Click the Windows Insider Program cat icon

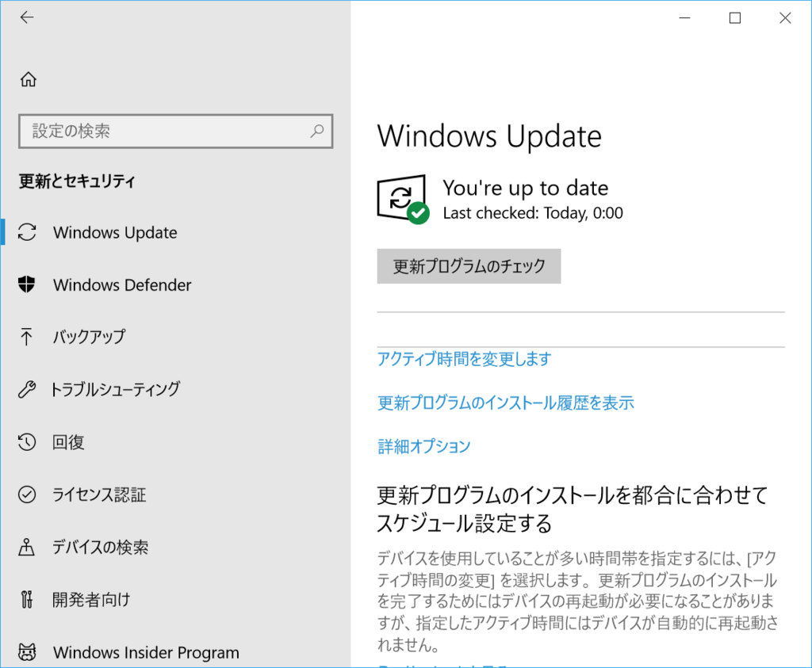coord(27,652)
